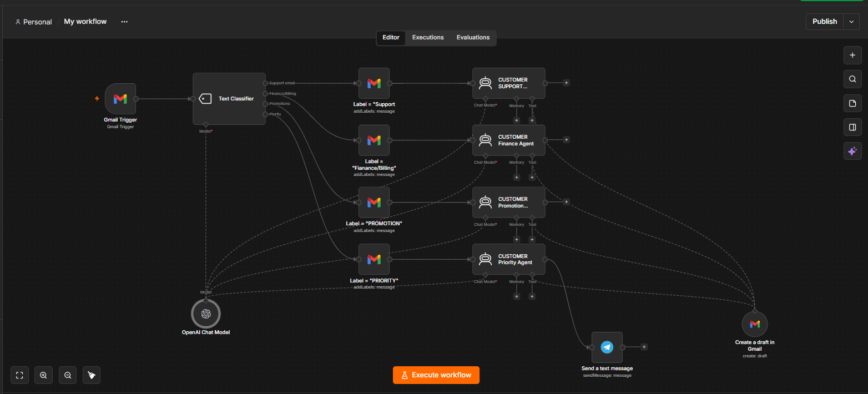Open the workflow three-dots menu
The height and width of the screenshot is (394, 868).
pos(124,22)
